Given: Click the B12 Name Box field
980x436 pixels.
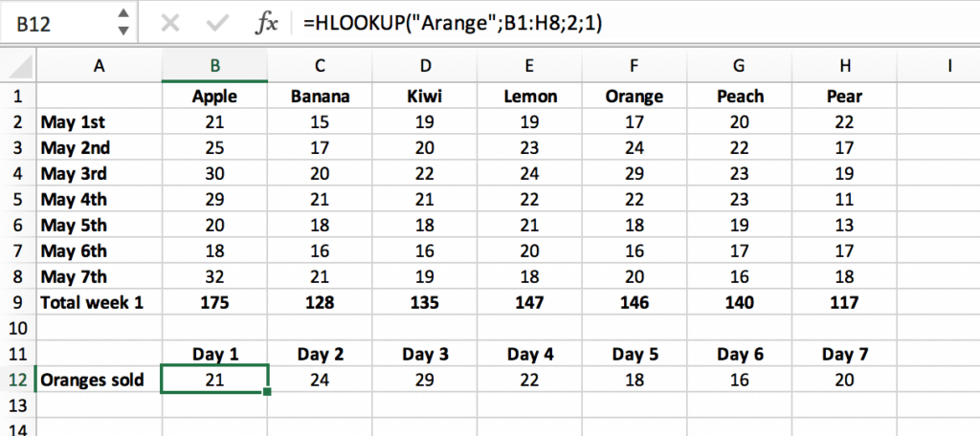Looking at the screenshot, I should (x=57, y=23).
